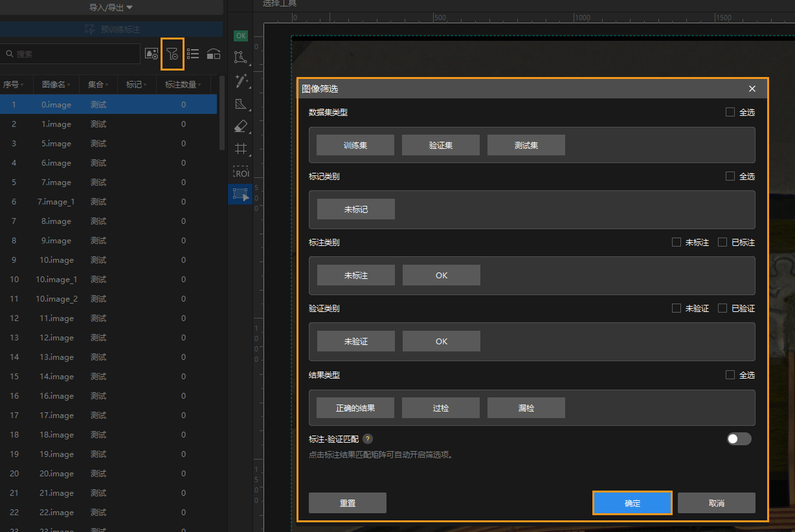Click the image preview settings icon
795x532 pixels.
pyautogui.click(x=151, y=54)
